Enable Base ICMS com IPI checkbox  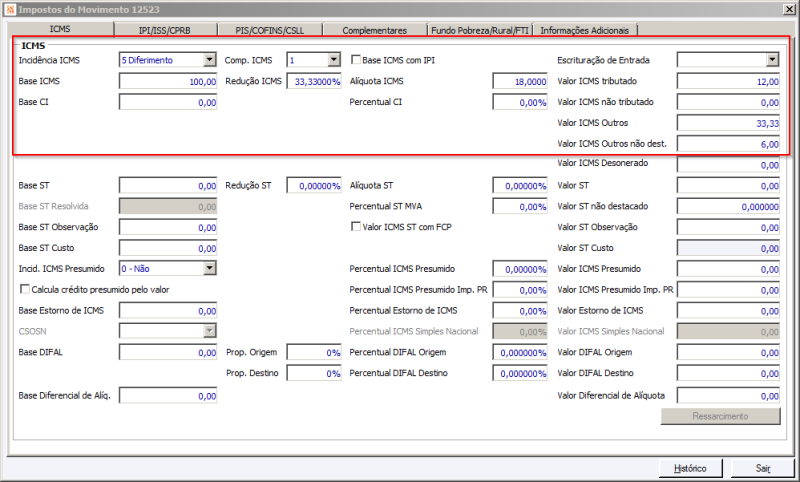click(x=356, y=60)
